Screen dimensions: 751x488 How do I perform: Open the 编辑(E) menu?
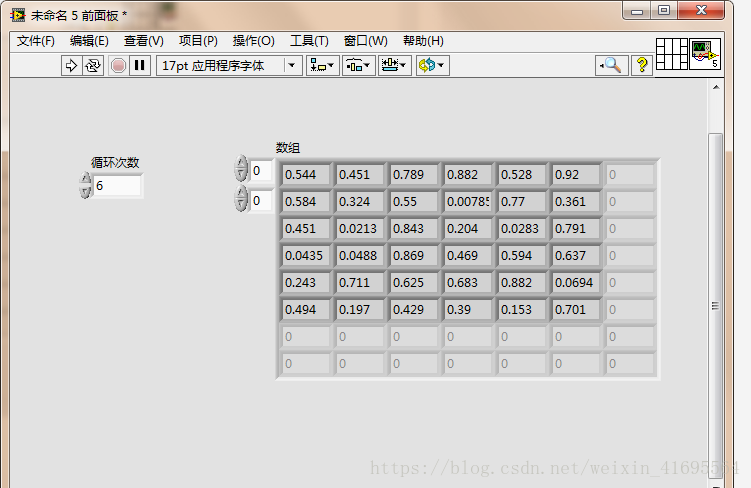[89, 41]
